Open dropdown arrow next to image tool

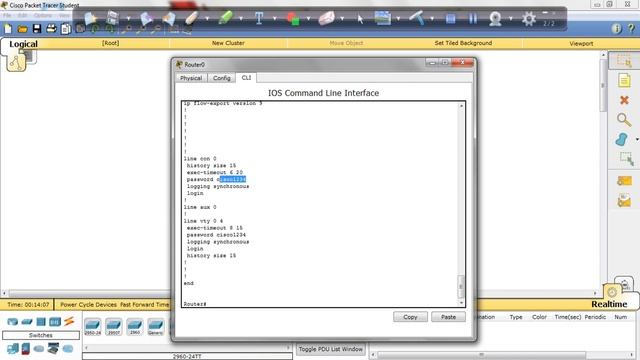(x=398, y=18)
